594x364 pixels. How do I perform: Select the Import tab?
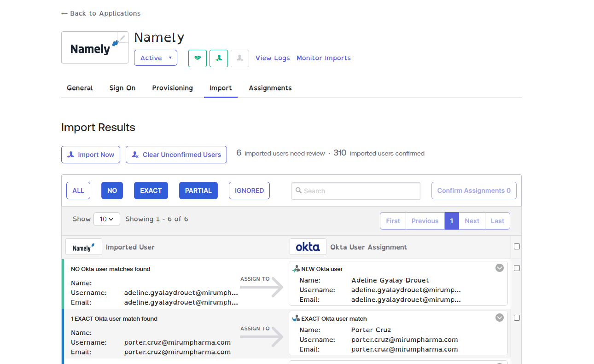pos(221,88)
